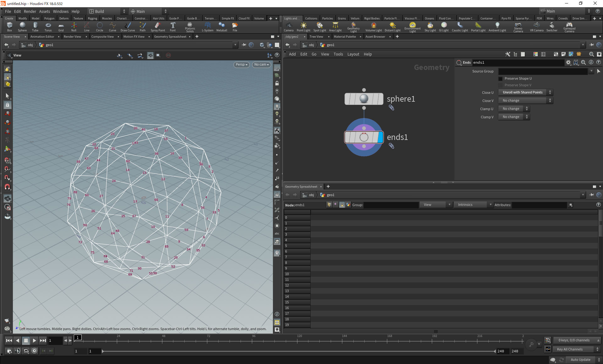Click the sphere1 node in network
The height and width of the screenshot is (364, 603).
pos(364,99)
